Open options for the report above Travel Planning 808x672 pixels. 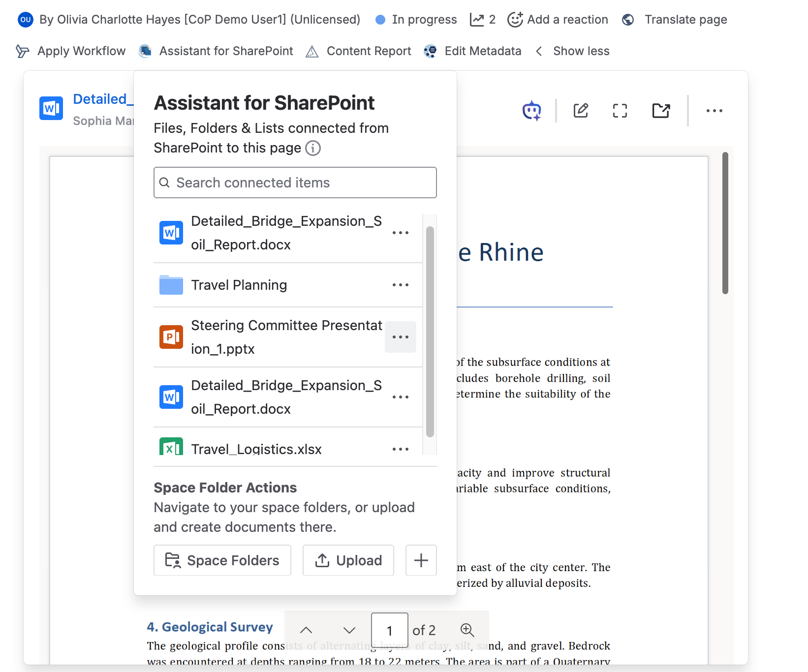tap(401, 233)
